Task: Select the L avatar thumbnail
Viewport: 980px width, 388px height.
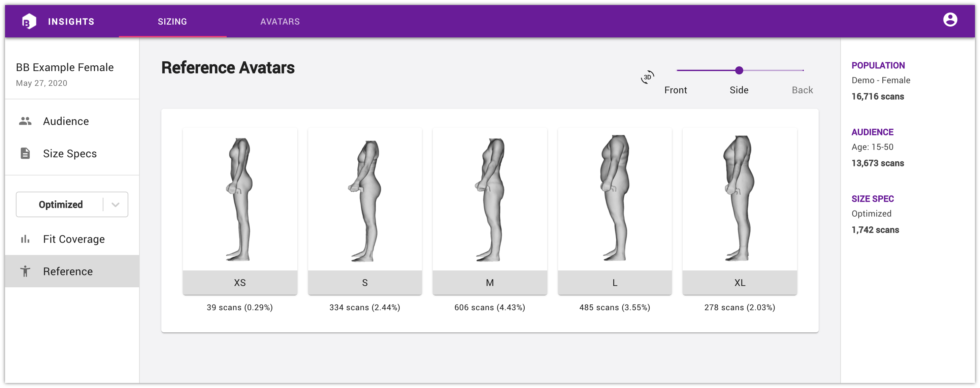Action: (615, 199)
